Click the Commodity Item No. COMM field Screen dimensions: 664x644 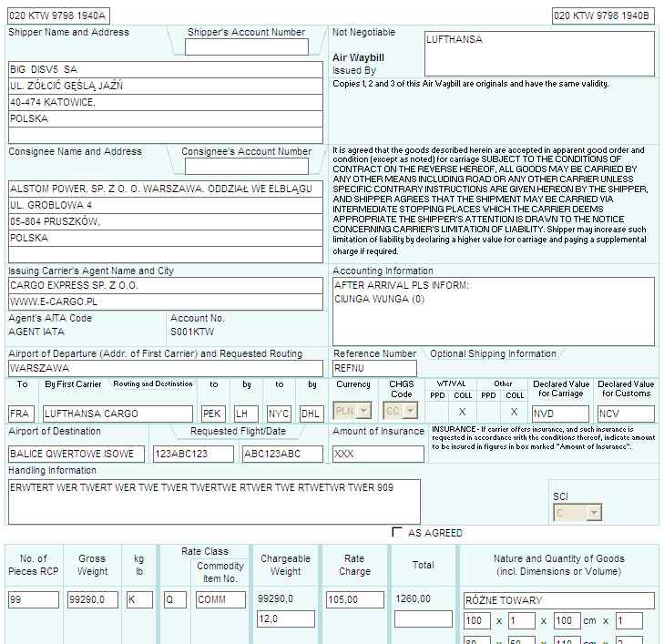220,600
